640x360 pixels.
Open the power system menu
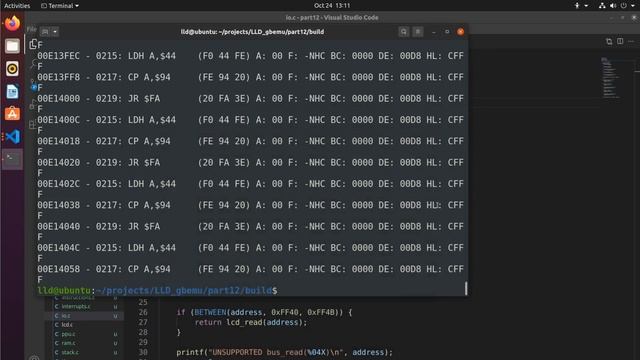pyautogui.click(x=624, y=6)
